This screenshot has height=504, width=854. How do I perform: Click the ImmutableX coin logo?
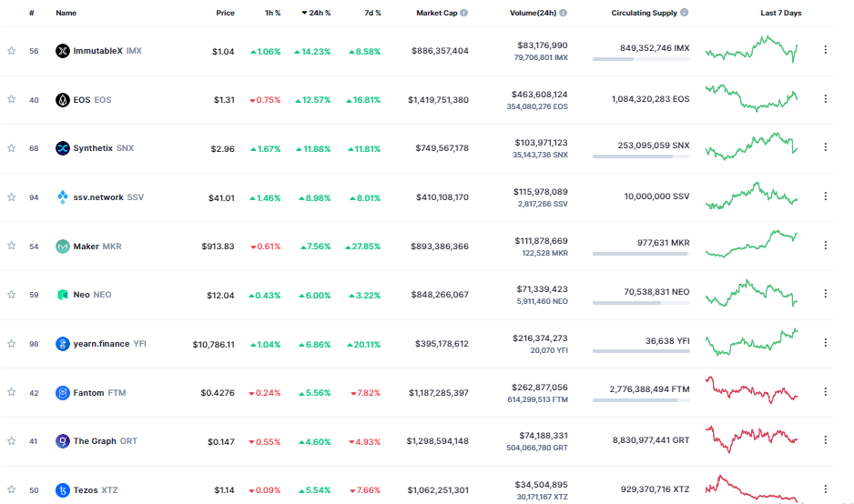(x=63, y=51)
